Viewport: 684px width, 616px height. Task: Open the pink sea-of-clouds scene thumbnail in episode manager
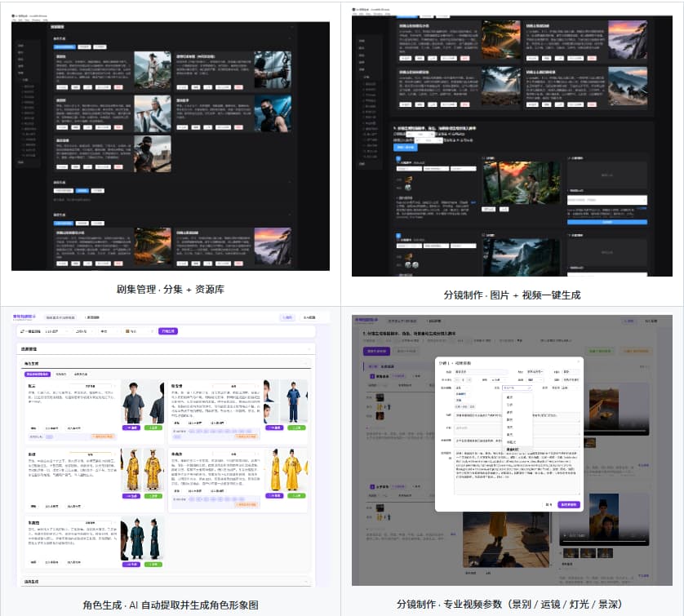(273, 246)
